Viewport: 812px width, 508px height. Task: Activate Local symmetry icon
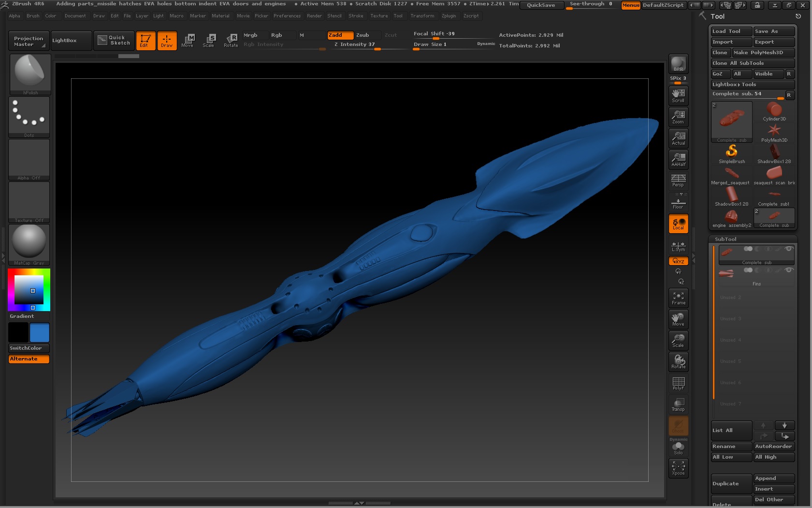click(x=678, y=223)
